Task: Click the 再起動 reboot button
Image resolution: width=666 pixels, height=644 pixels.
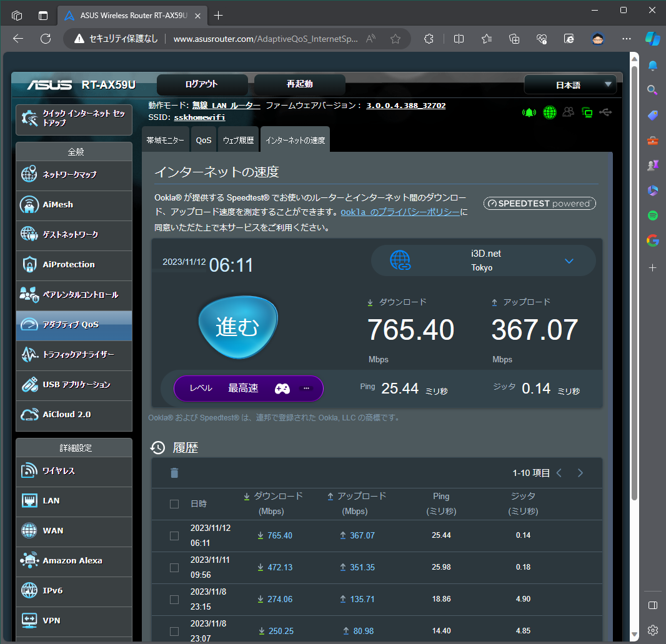Action: (299, 84)
